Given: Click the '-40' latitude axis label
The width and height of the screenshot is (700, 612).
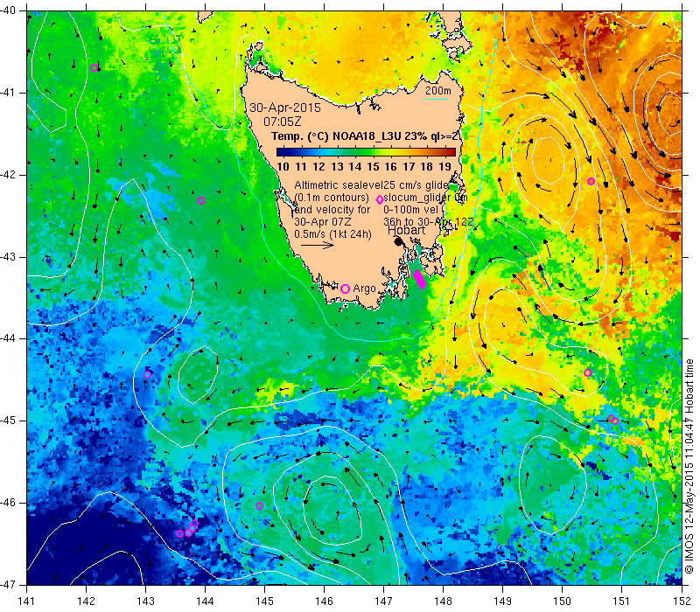Looking at the screenshot, I should 8,10.
